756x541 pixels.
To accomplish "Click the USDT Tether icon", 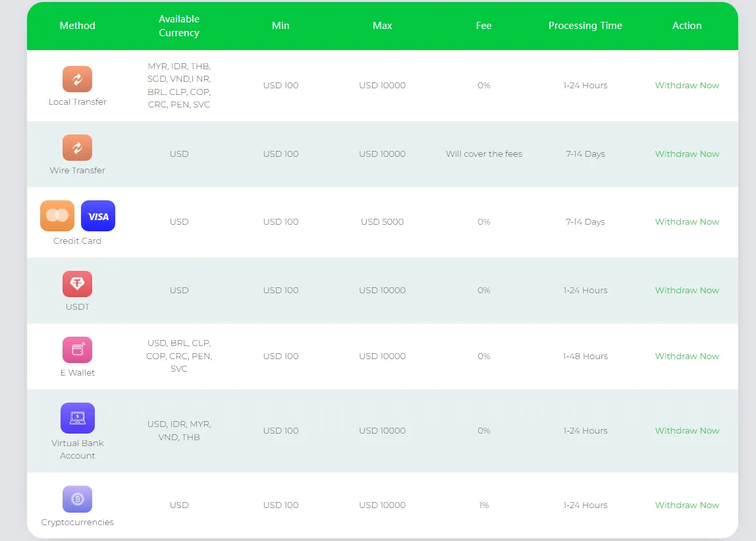I will point(77,284).
